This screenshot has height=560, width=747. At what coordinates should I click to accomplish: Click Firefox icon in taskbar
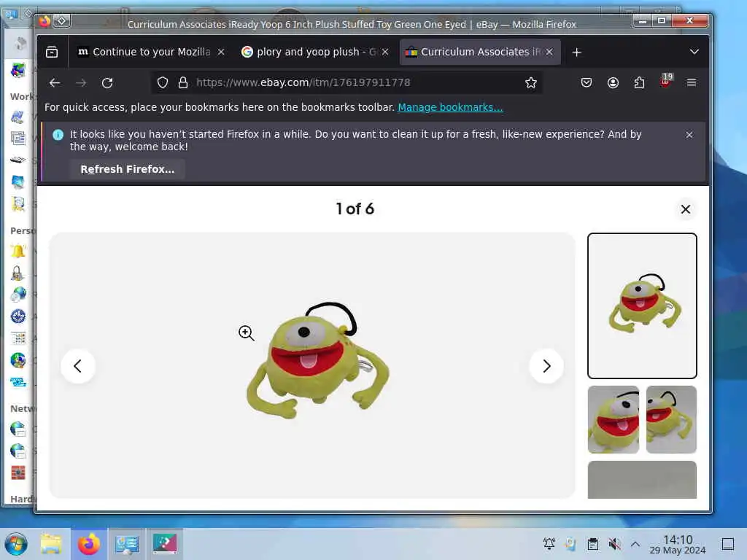coord(89,544)
